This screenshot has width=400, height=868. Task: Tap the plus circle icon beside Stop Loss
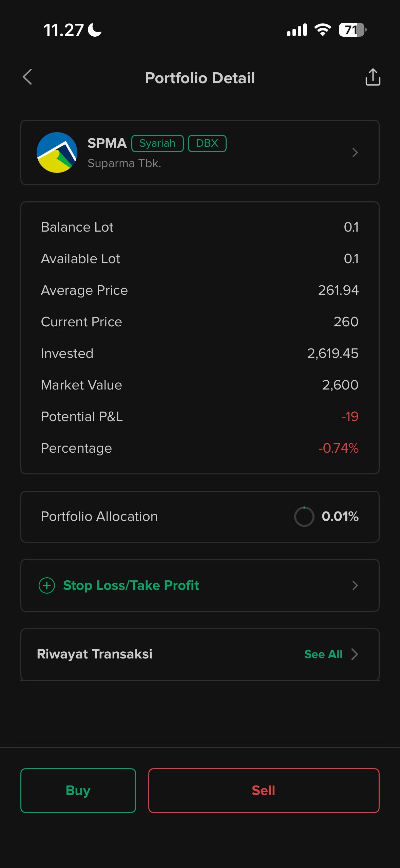47,585
